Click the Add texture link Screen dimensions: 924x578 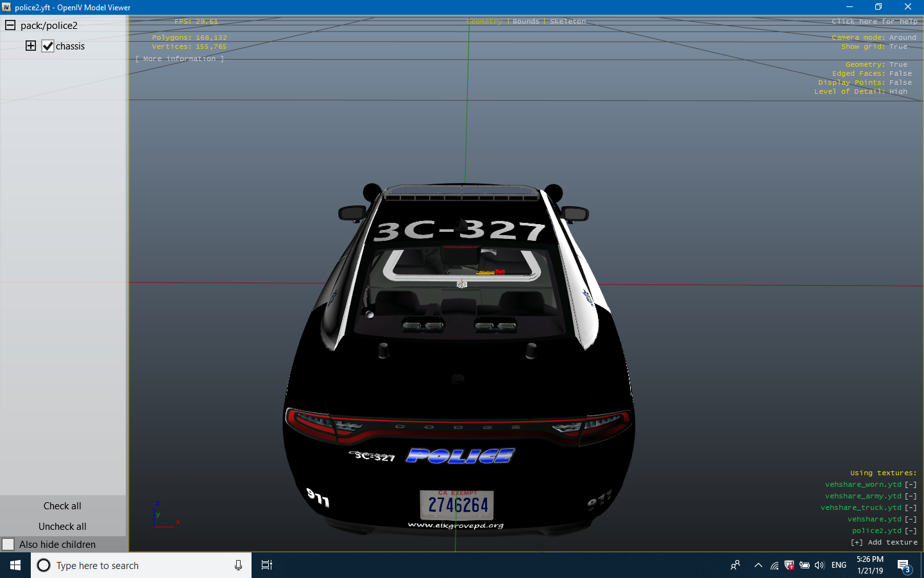884,543
